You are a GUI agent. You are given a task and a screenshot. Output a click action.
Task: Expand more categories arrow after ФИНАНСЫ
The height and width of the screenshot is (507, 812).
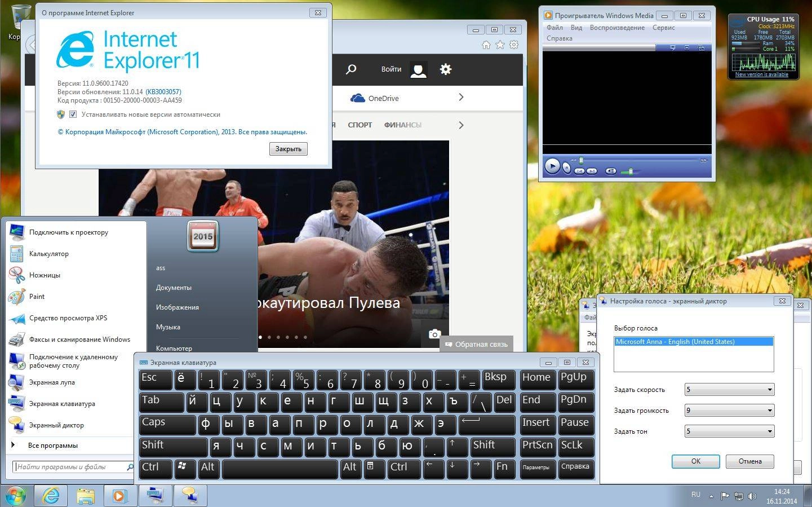(x=461, y=125)
